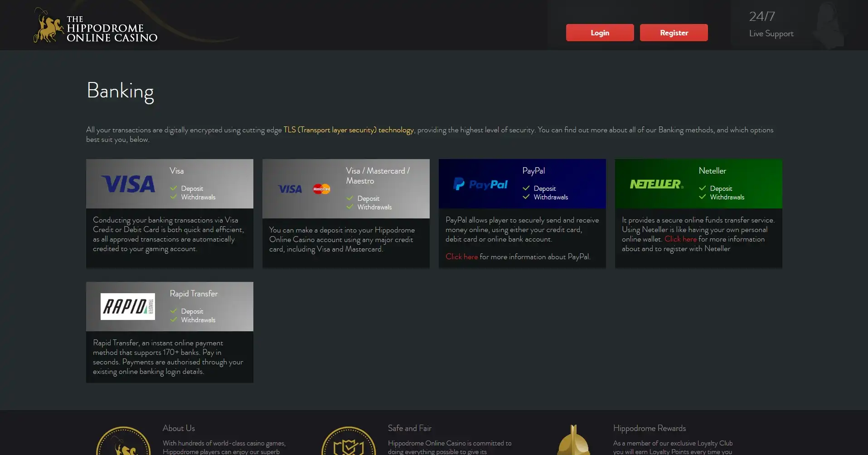This screenshot has width=868, height=455.
Task: Click the golden Hippodrome Rewards helmet icon
Action: [573, 440]
